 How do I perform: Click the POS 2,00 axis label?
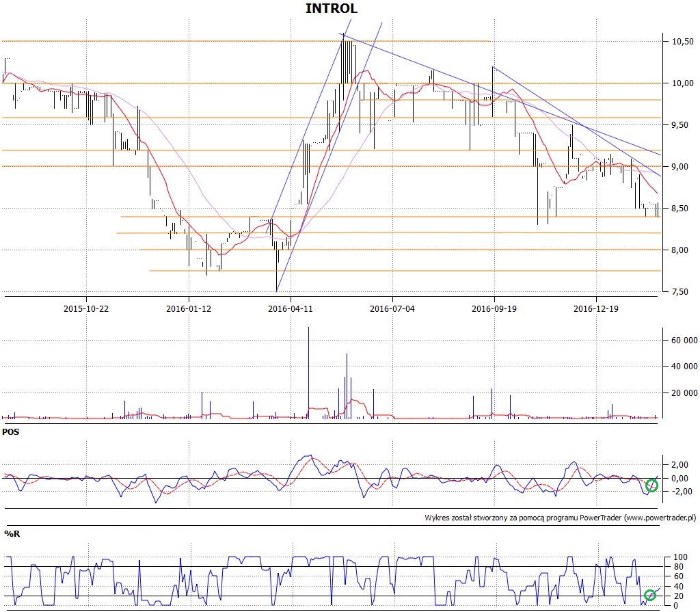click(679, 465)
